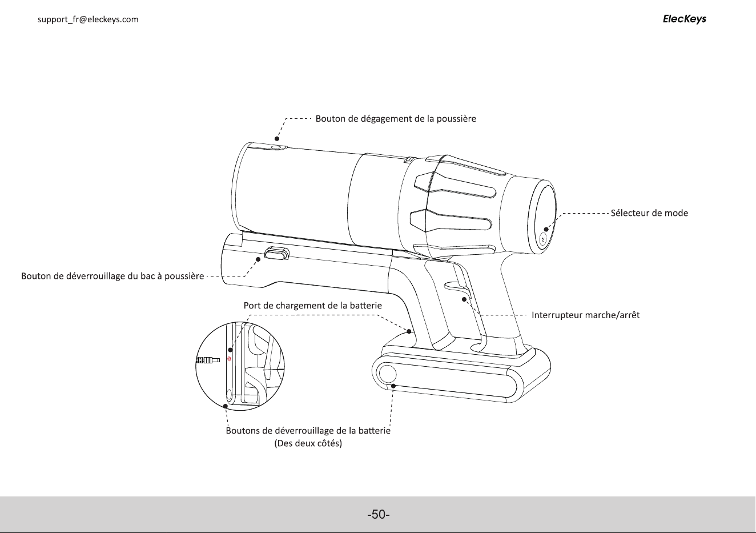Select the 'Interrupteur marche/arrêt' label
Viewport: 756px width, 533px height.
(585, 315)
